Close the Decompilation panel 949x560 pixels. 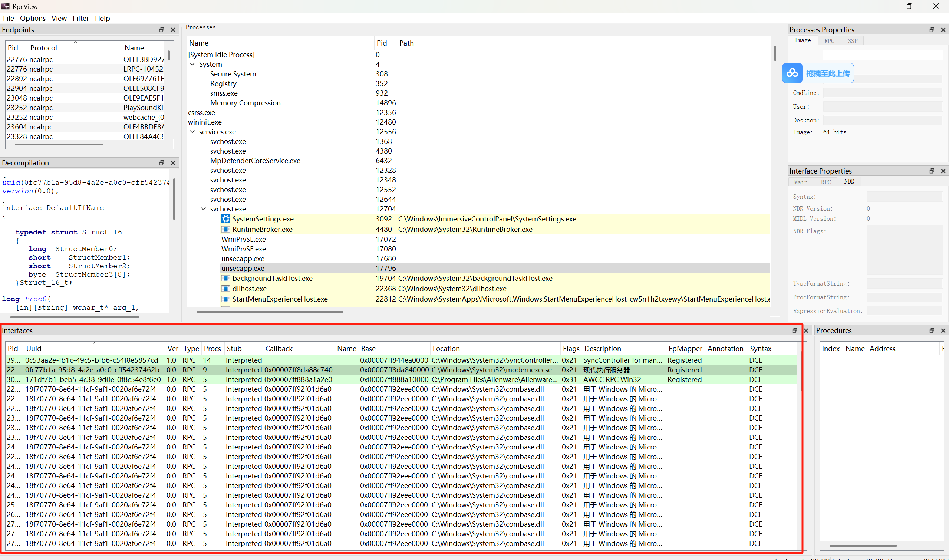[173, 163]
